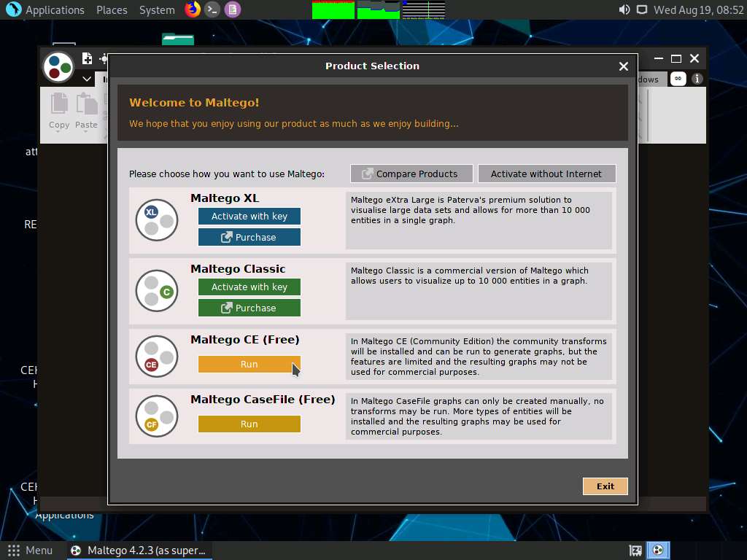Open the text editor launcher in the panel

coord(233,9)
